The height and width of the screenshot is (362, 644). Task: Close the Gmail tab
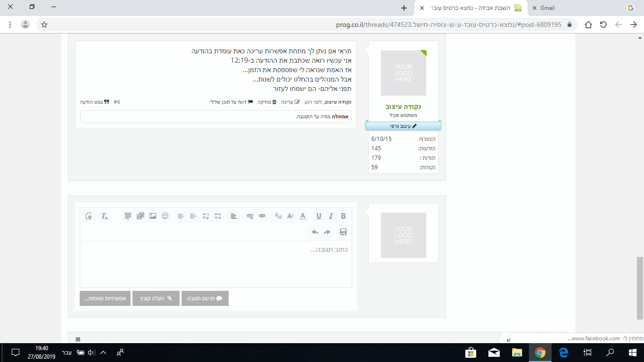[534, 8]
